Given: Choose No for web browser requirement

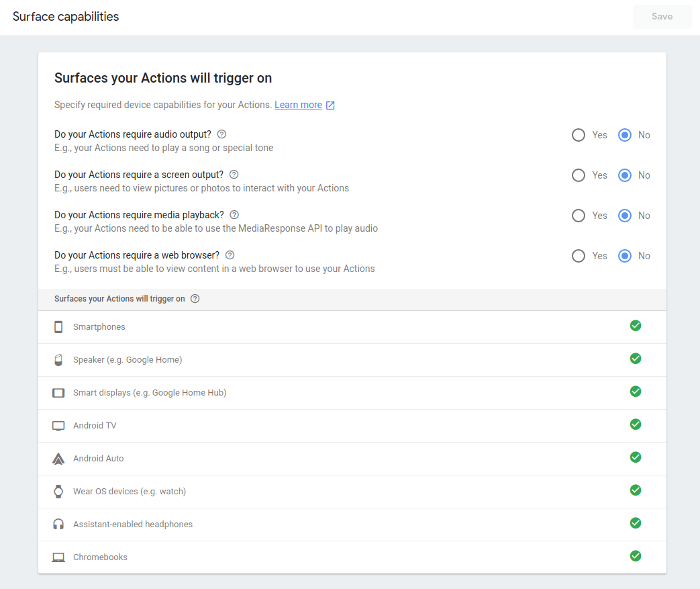Looking at the screenshot, I should point(625,256).
